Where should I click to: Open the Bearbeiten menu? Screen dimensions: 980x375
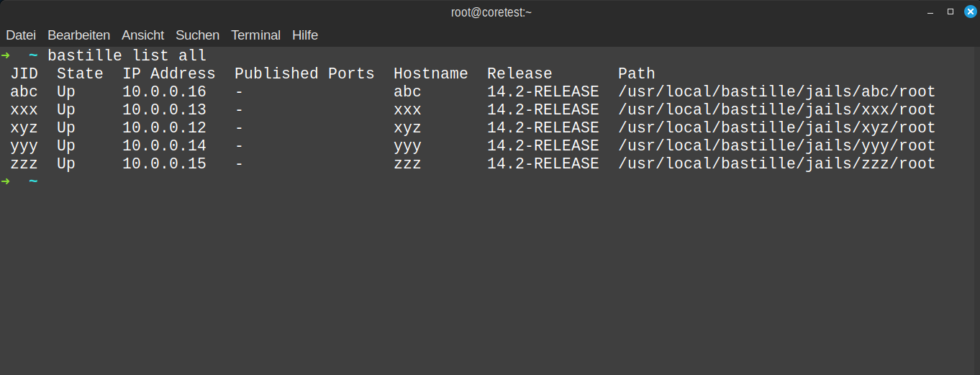tap(78, 35)
